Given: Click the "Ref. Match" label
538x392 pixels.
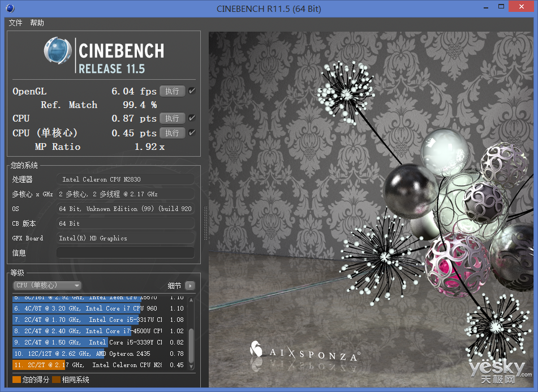Looking at the screenshot, I should tap(69, 105).
